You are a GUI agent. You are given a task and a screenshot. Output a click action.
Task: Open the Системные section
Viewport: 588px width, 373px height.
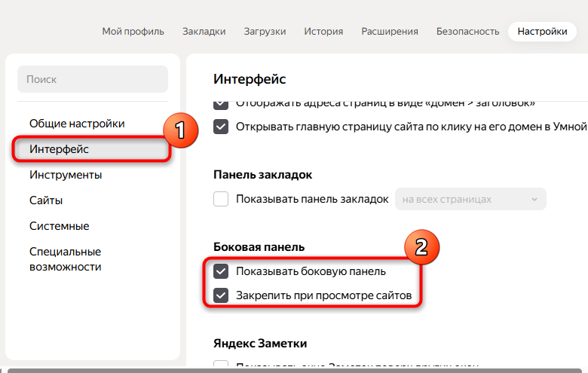60,226
